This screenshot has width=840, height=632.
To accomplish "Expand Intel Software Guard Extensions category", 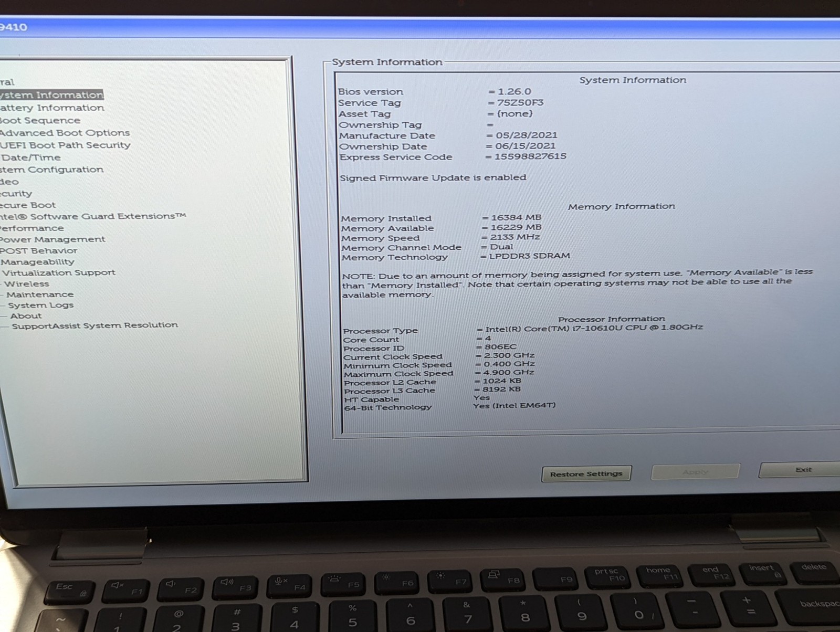I will [93, 216].
